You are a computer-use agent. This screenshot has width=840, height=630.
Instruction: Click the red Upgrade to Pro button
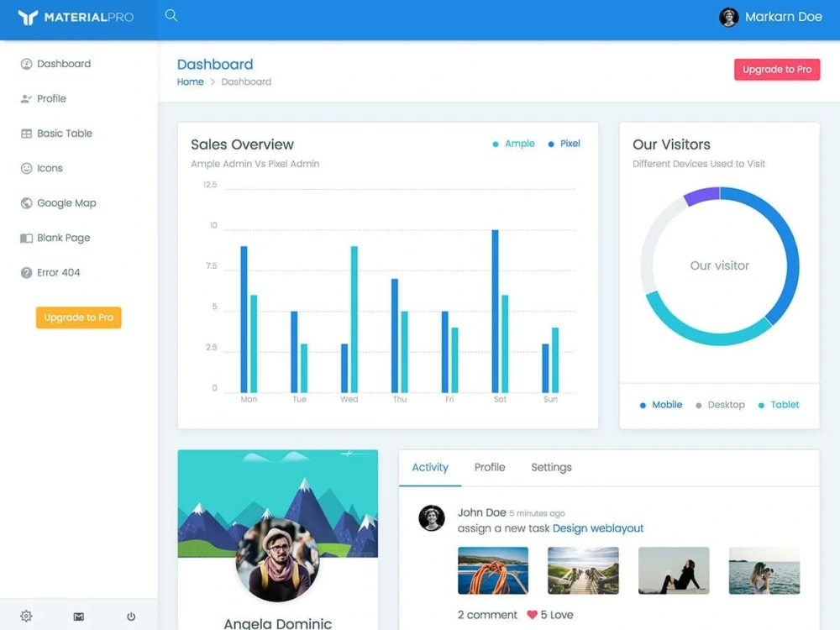pyautogui.click(x=777, y=70)
